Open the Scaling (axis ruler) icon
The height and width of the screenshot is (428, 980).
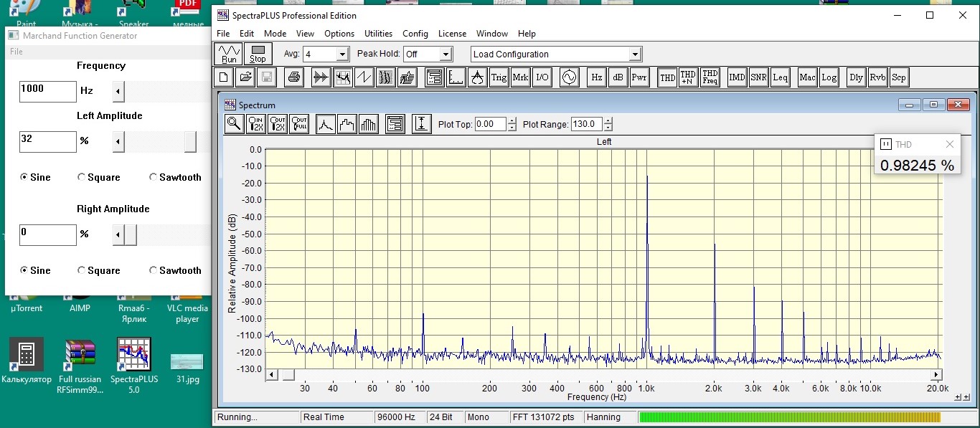pos(456,77)
